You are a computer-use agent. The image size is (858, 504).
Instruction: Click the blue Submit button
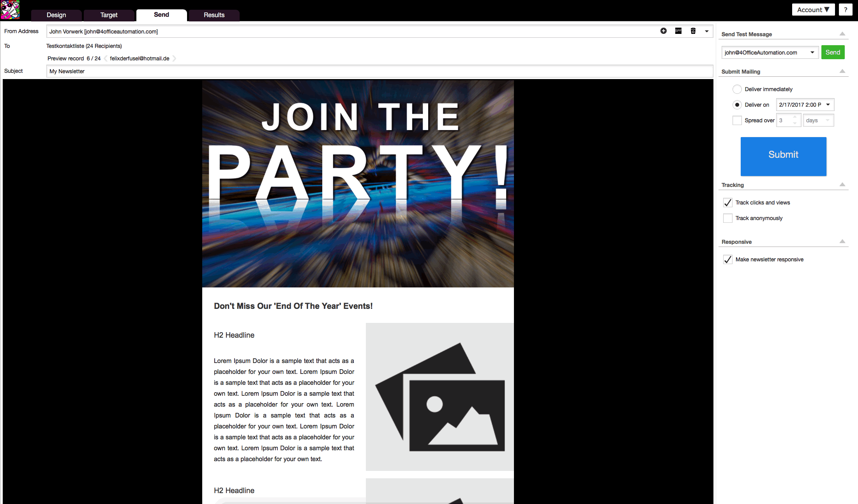coord(783,156)
